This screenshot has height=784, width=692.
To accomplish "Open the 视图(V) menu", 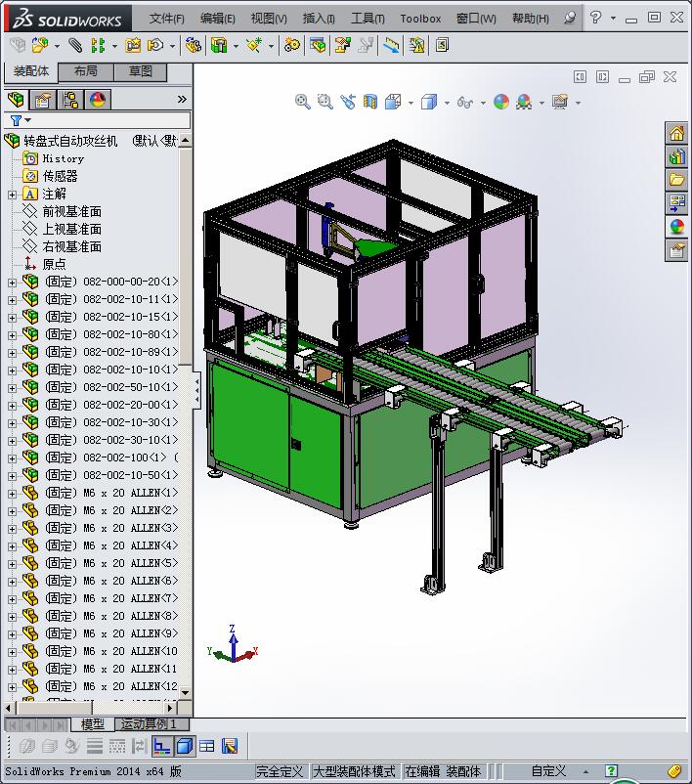I will coord(269,19).
